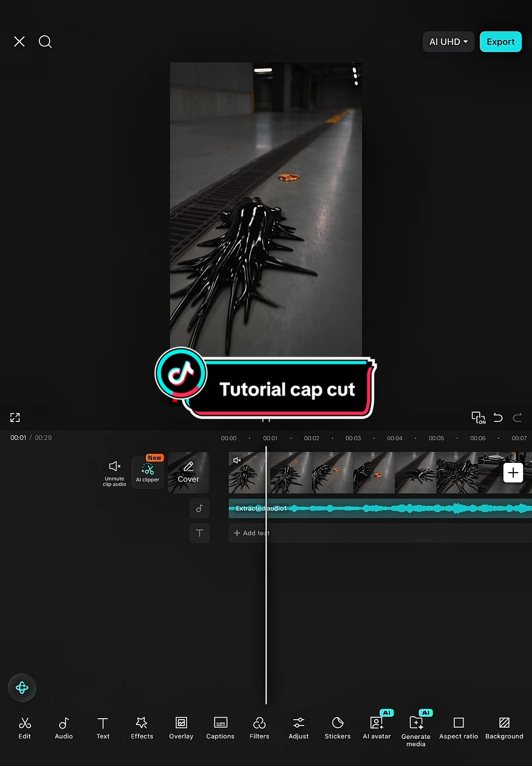Click the 00:29 total duration text

tap(43, 438)
